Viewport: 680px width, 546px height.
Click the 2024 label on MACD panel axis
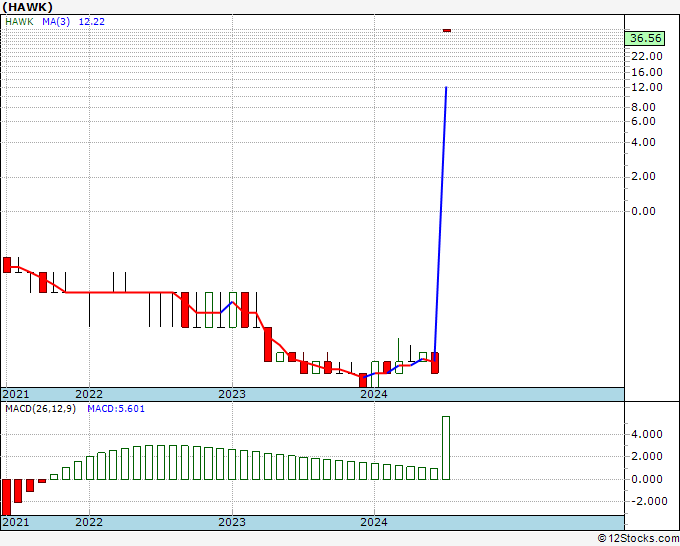374,522
